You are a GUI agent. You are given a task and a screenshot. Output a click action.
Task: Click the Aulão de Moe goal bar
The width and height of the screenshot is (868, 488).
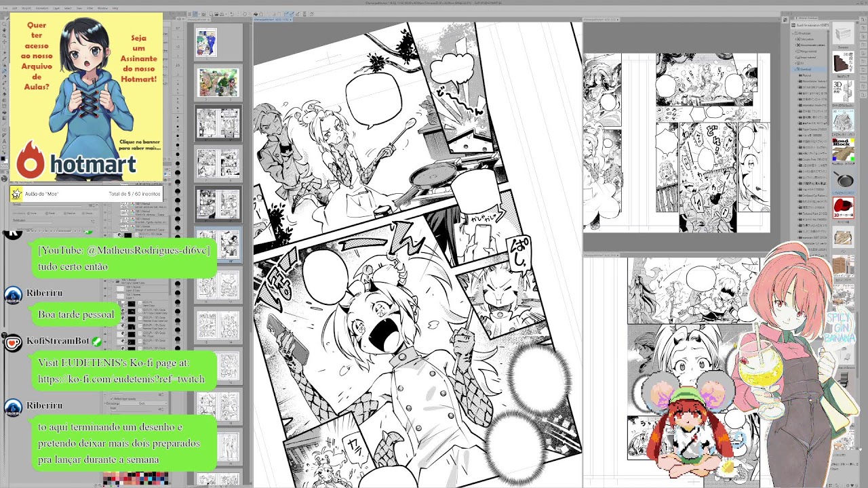pos(86,194)
